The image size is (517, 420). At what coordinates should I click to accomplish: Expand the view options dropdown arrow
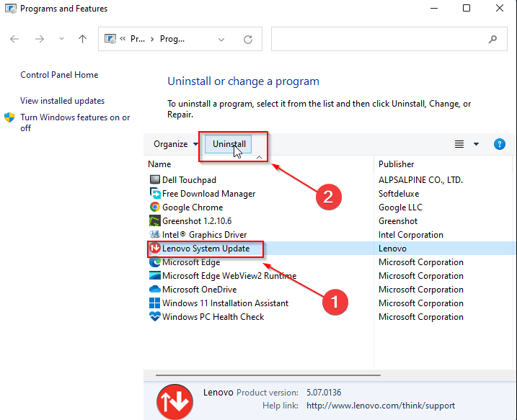(x=476, y=144)
